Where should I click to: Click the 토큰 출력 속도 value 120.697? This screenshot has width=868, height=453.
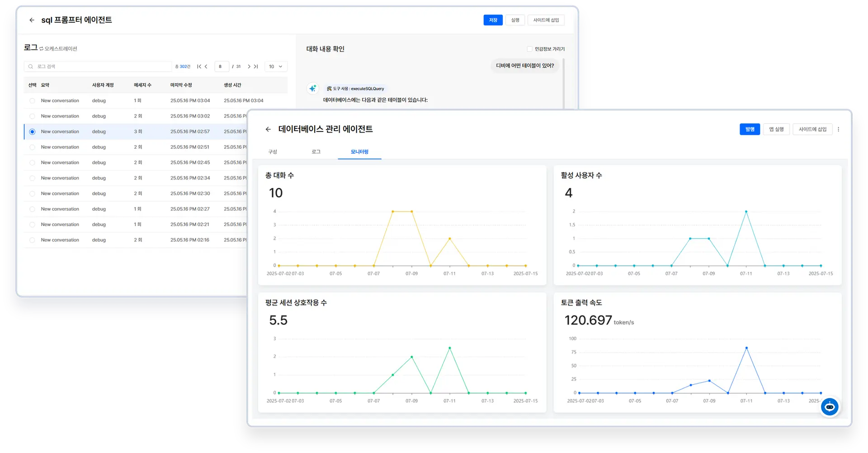[x=588, y=321]
